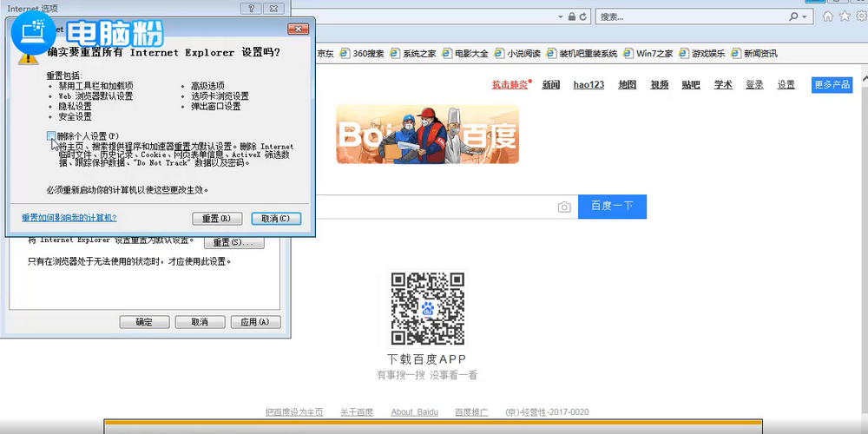Open Baidu 地图 link
Screen dimensions: 868x434
(x=628, y=85)
